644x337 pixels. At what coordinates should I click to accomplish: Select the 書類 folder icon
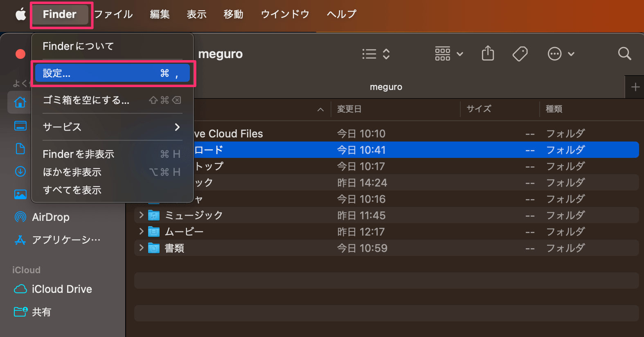[x=154, y=248]
